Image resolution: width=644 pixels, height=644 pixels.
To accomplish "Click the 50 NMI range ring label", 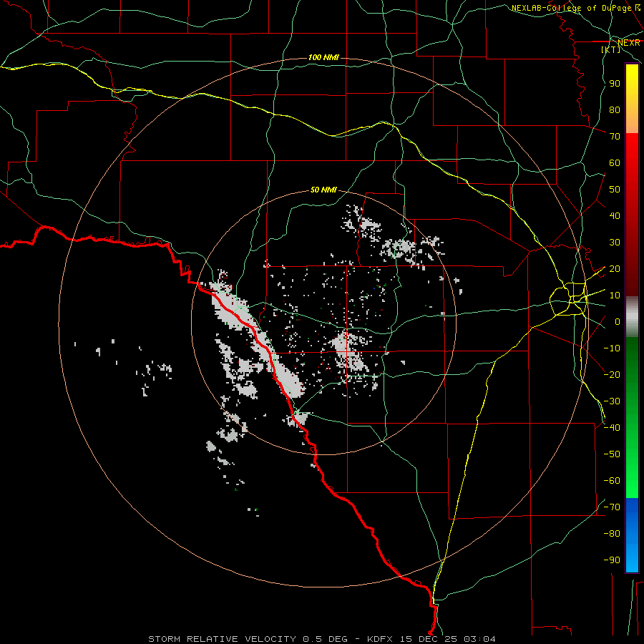I will click(x=323, y=190).
